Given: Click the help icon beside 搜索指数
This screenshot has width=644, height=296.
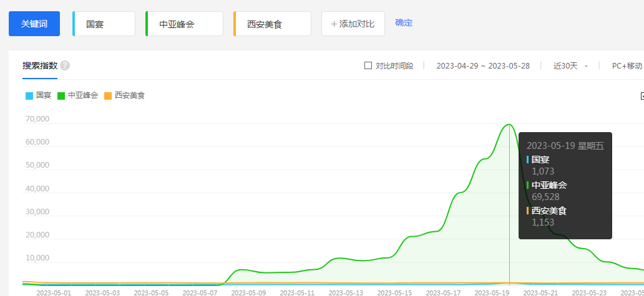Looking at the screenshot, I should [65, 65].
